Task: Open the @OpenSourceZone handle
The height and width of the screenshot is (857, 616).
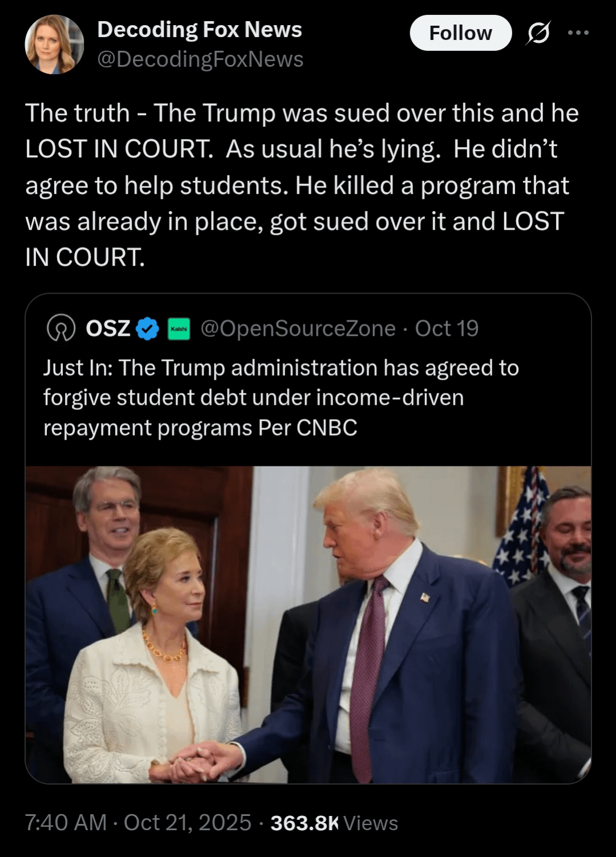Action: pos(298,328)
